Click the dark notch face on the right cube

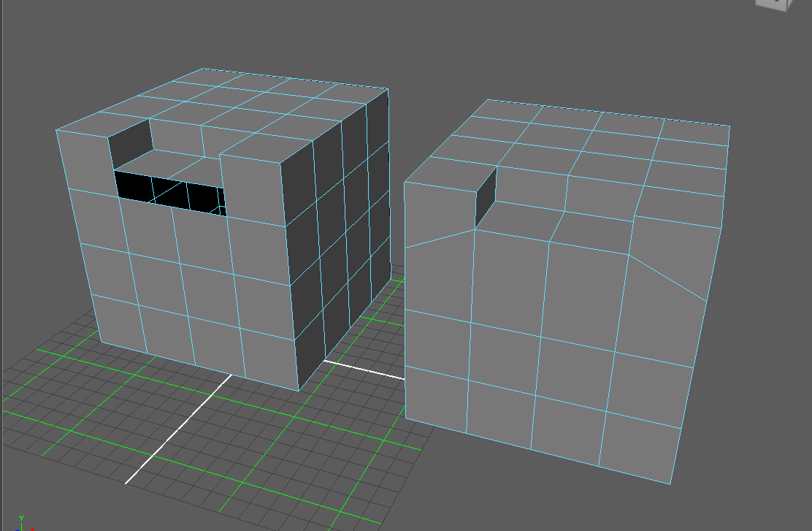(x=486, y=197)
